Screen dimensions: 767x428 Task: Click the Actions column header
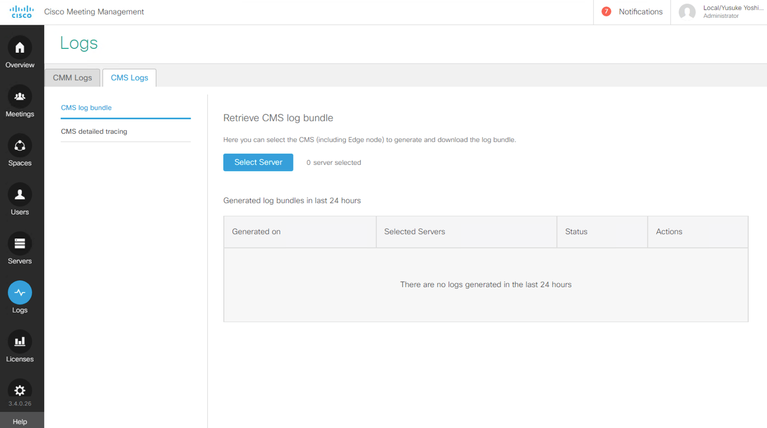(698, 232)
